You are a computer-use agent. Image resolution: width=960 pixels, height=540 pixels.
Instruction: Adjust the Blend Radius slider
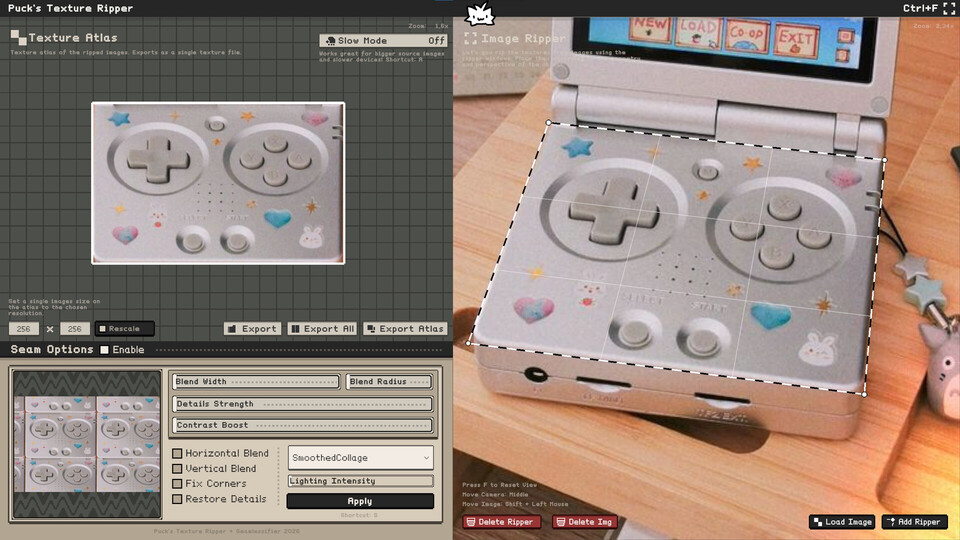[389, 381]
